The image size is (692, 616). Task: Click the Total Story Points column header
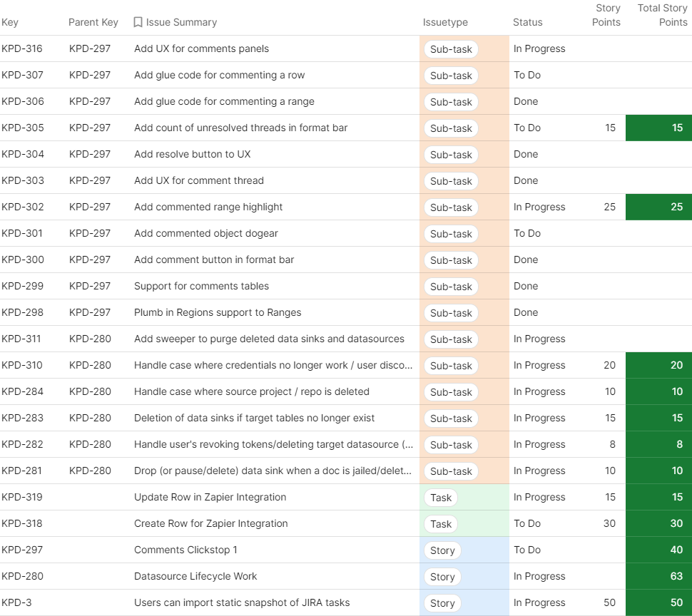(662, 15)
